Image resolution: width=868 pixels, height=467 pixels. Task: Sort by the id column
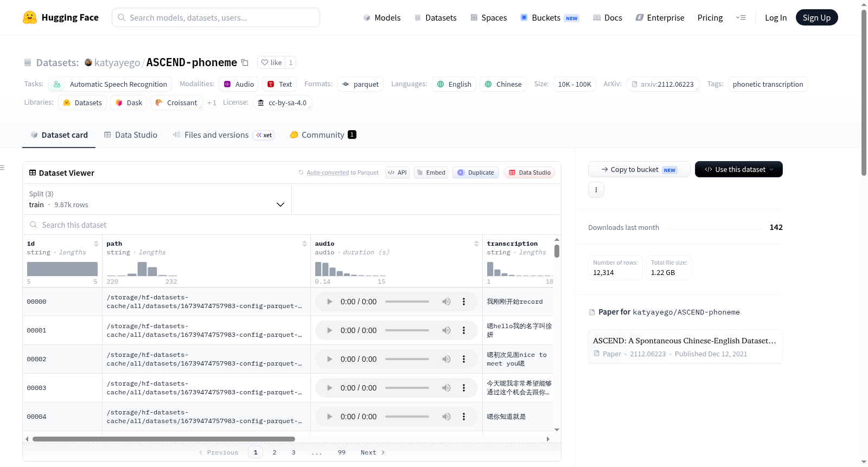click(x=96, y=244)
